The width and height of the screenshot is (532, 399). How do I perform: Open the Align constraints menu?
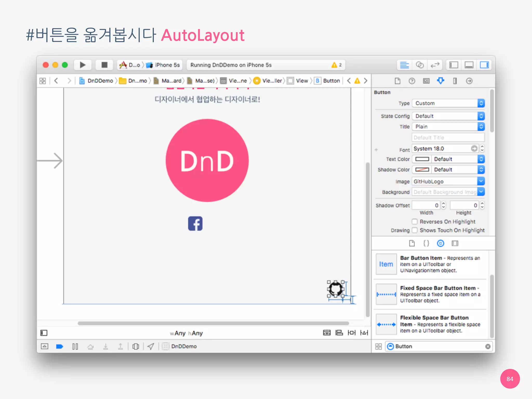339,333
